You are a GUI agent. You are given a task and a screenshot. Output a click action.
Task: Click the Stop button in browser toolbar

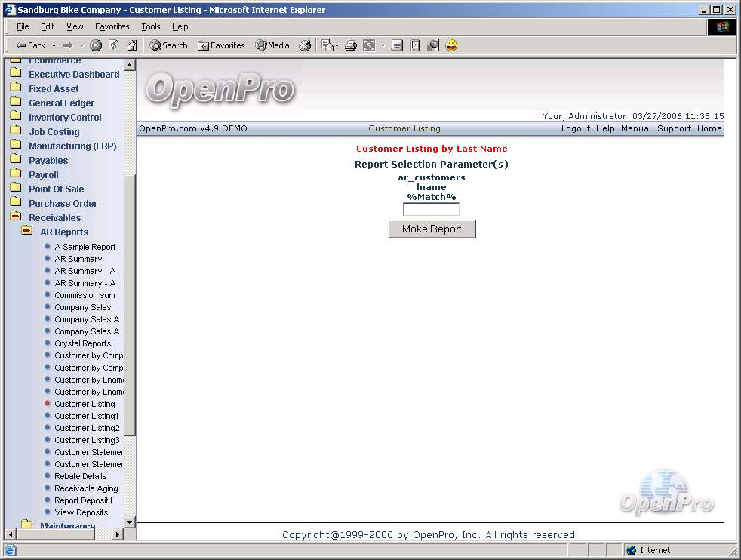(x=96, y=45)
